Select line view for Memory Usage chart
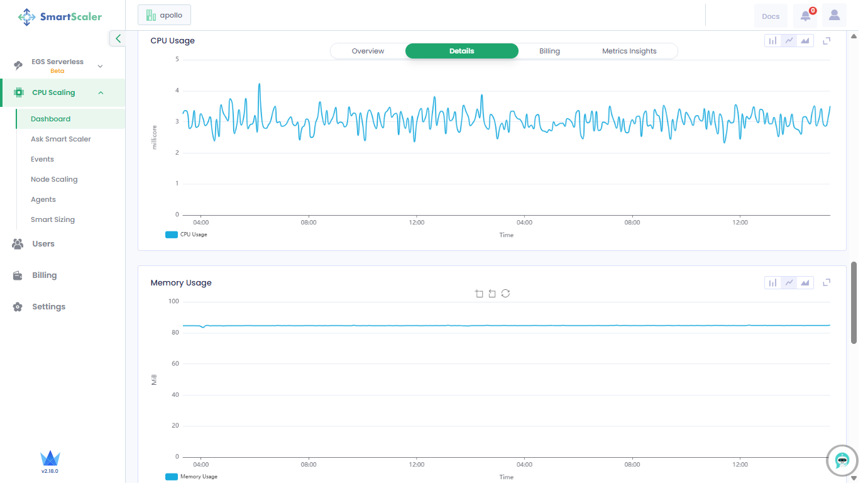 click(789, 283)
